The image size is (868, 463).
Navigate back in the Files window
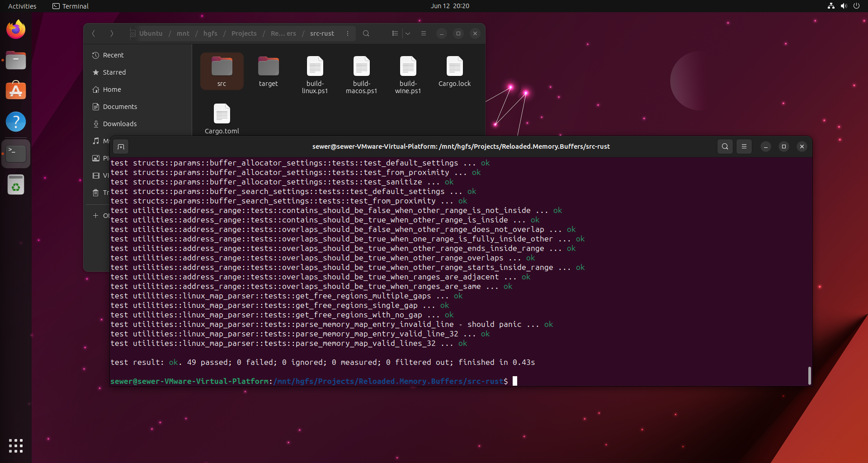(x=94, y=33)
